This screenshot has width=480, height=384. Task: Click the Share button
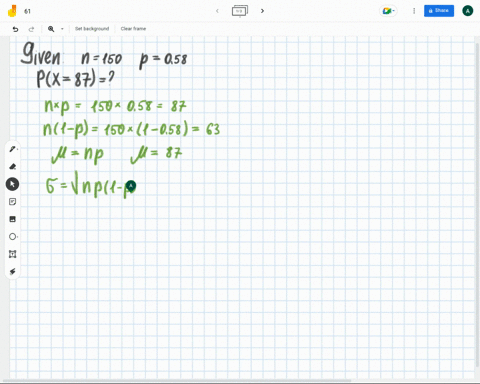tap(439, 11)
